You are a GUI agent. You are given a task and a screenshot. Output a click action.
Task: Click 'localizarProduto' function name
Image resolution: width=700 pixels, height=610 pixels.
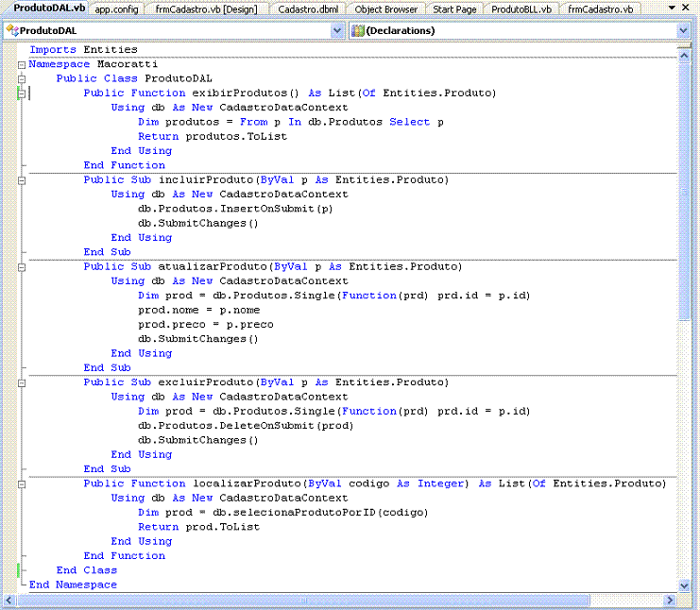coord(247,483)
